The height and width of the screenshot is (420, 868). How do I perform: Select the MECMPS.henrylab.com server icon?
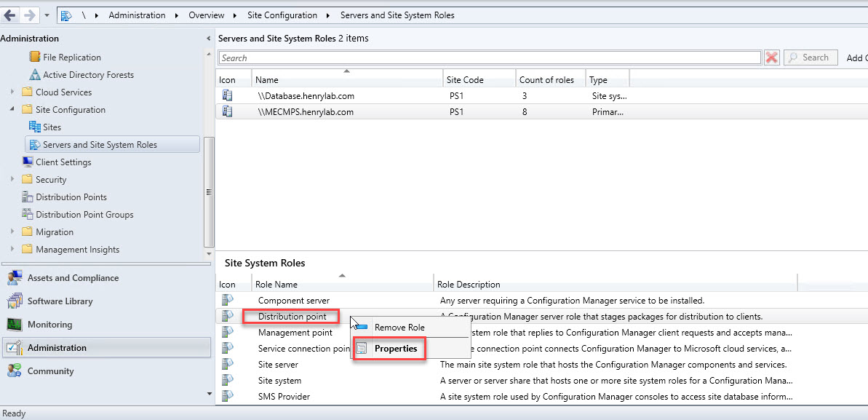[227, 112]
